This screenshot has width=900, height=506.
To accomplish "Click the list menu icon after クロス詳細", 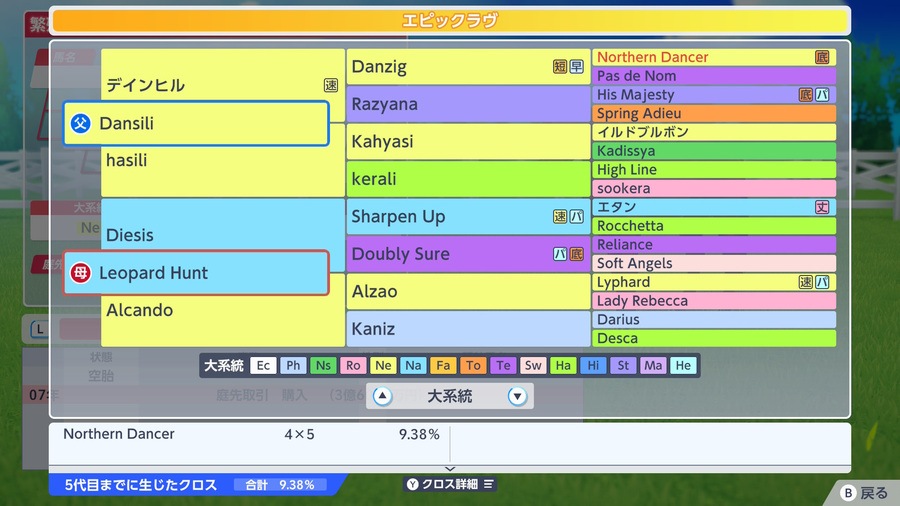I will [x=488, y=484].
